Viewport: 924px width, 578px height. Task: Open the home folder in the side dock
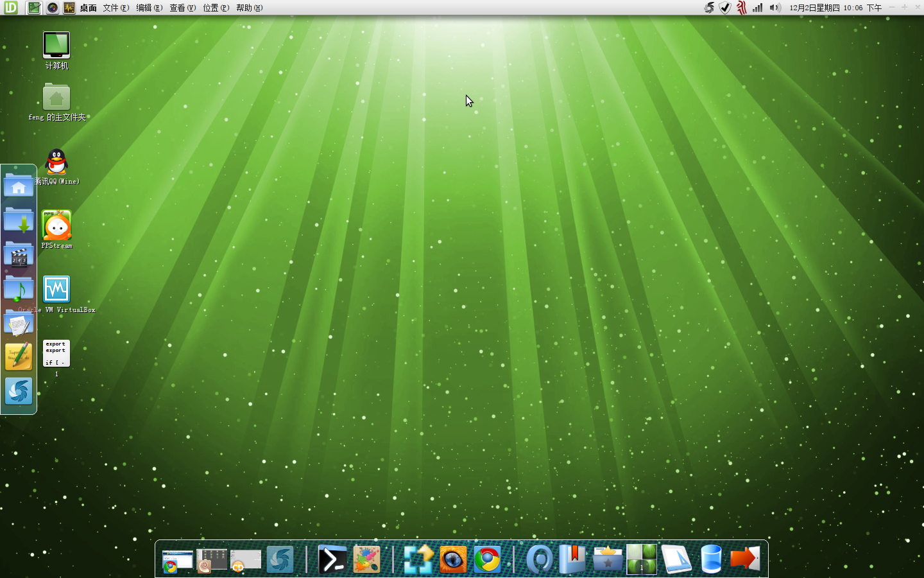coord(19,185)
